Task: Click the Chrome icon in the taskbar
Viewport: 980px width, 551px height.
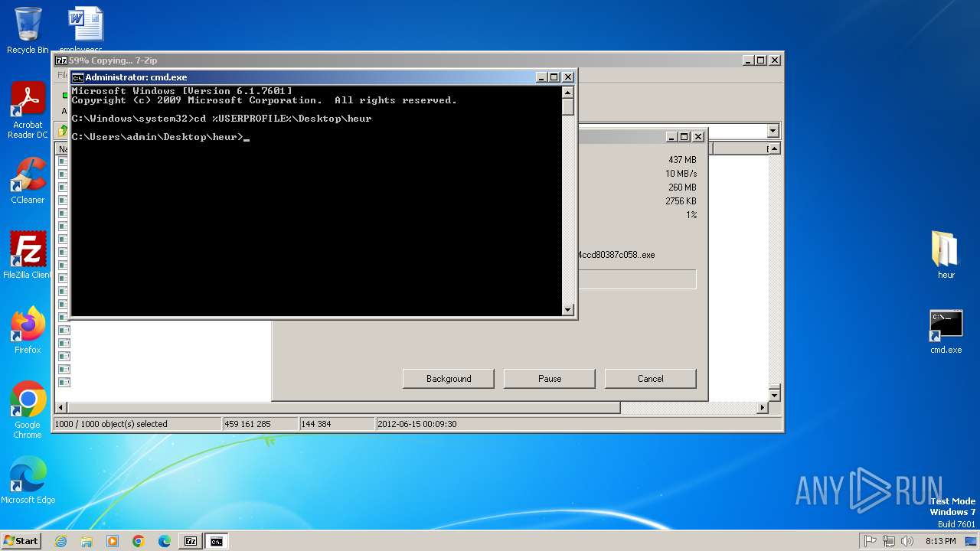Action: pos(139,541)
